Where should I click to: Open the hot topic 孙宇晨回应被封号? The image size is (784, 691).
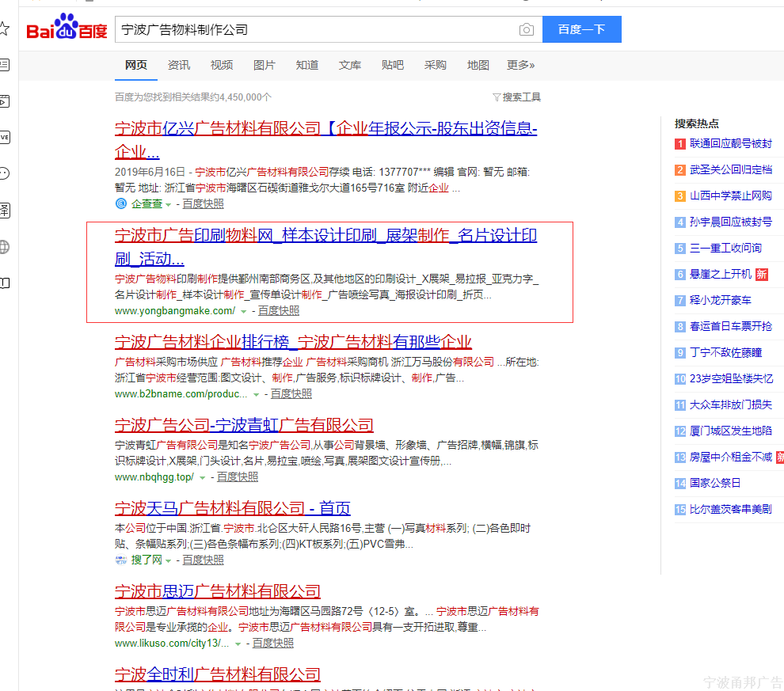(x=731, y=222)
